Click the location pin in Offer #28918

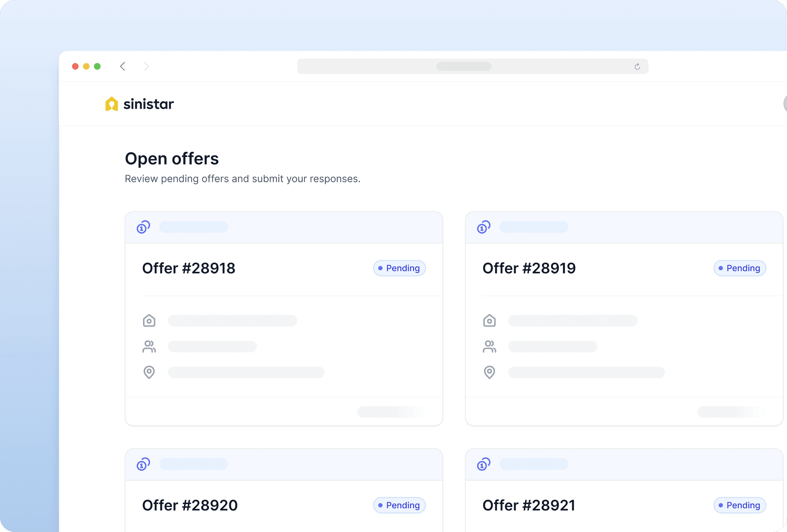pos(149,372)
